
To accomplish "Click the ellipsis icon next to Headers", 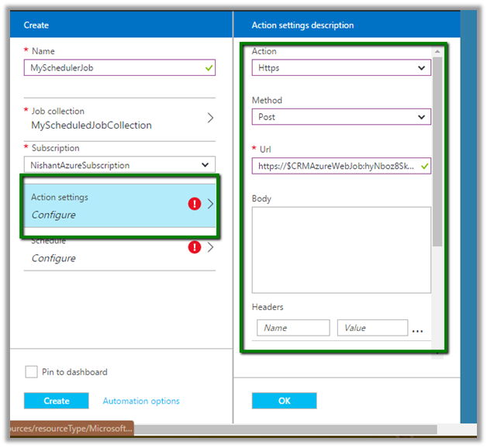I will point(418,329).
